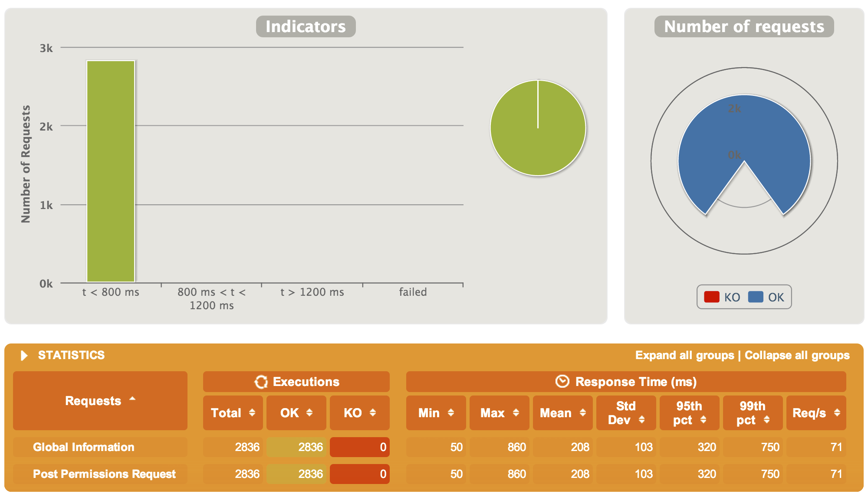Click sort arrows on KO column

coord(373,412)
